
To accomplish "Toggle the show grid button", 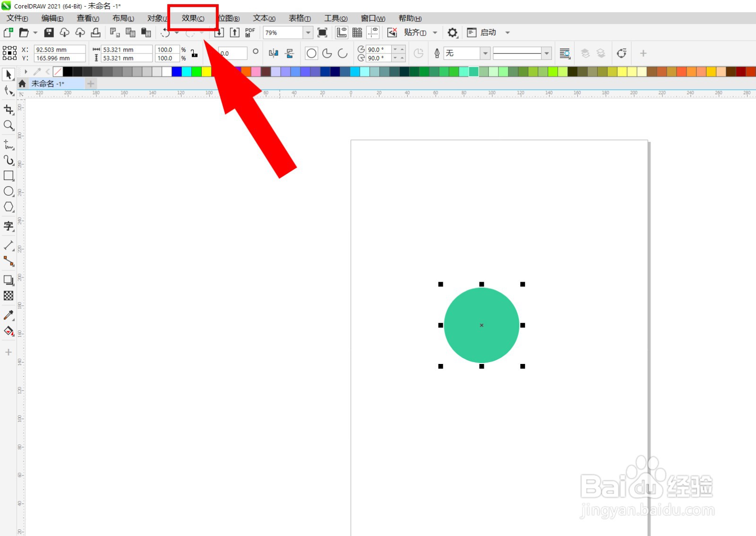I will [x=357, y=33].
